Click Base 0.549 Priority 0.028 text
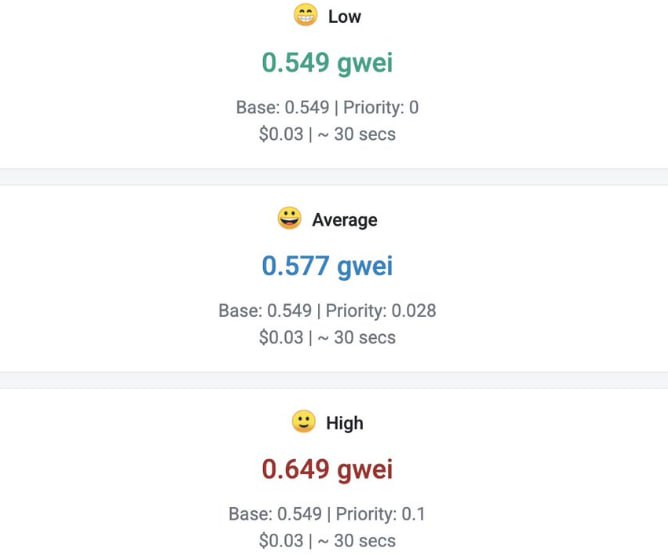The image size is (668, 556). tap(327, 311)
